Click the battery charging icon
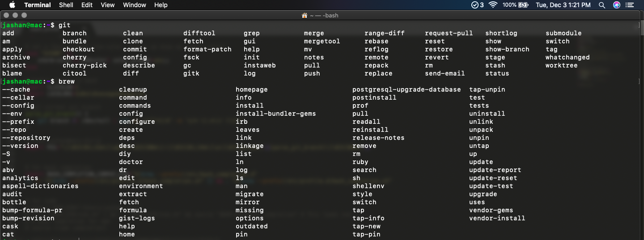Screen dimensions: 644x240 [x=523, y=5]
